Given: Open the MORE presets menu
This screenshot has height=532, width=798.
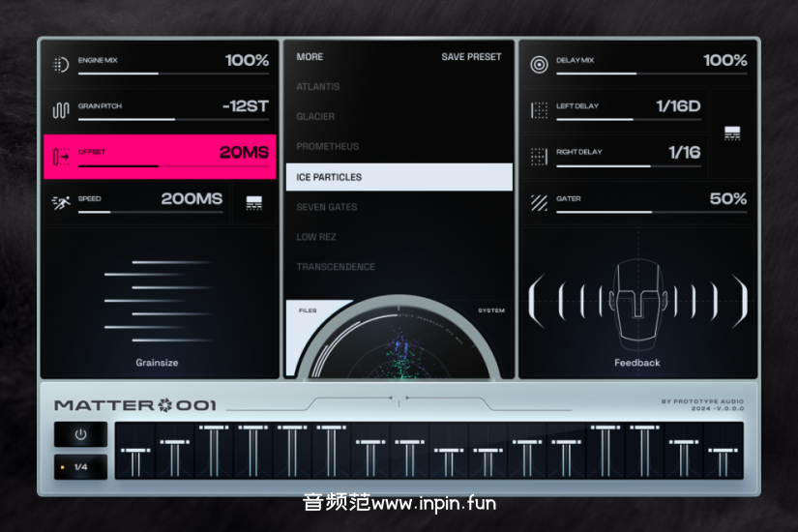Looking at the screenshot, I should coord(310,57).
